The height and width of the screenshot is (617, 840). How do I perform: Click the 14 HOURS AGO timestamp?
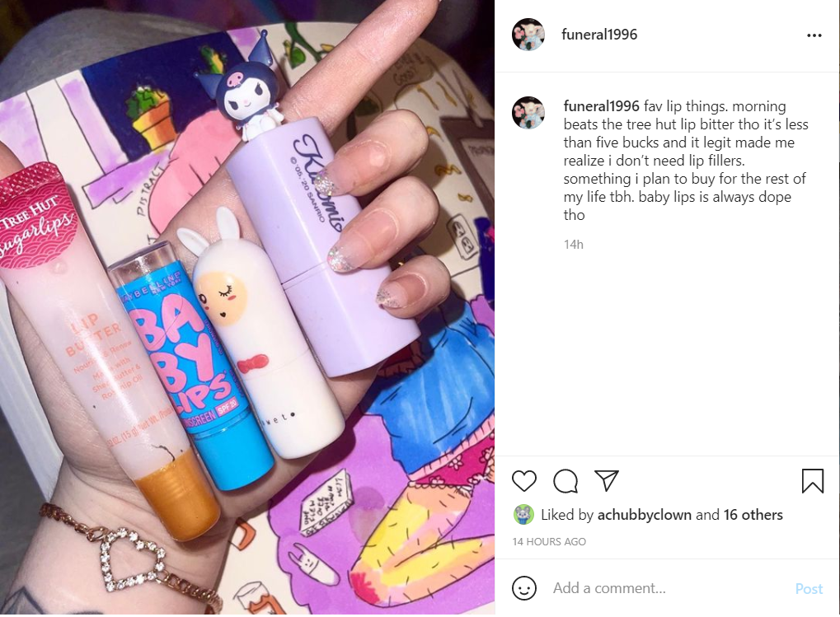click(x=549, y=541)
